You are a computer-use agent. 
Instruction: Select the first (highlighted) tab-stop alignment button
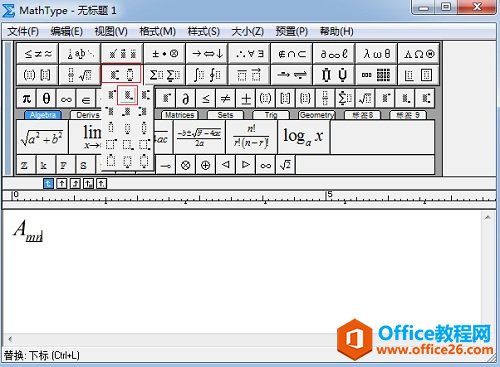[x=48, y=183]
